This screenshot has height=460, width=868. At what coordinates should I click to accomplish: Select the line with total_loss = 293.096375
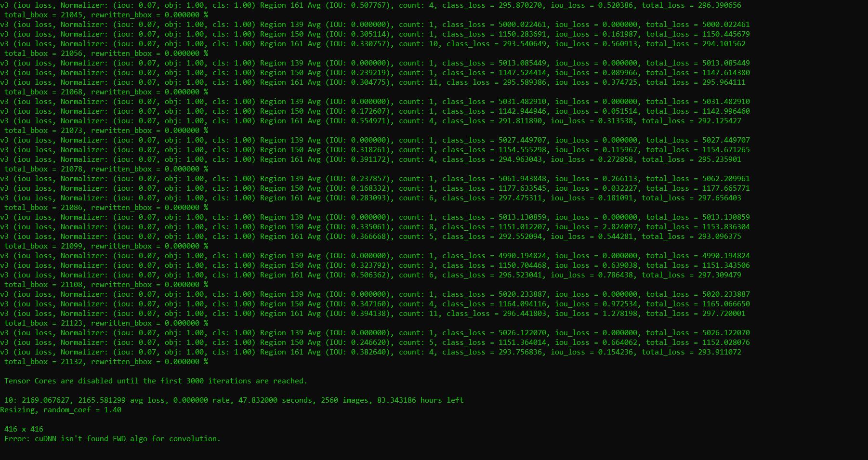pyautogui.click(x=370, y=237)
